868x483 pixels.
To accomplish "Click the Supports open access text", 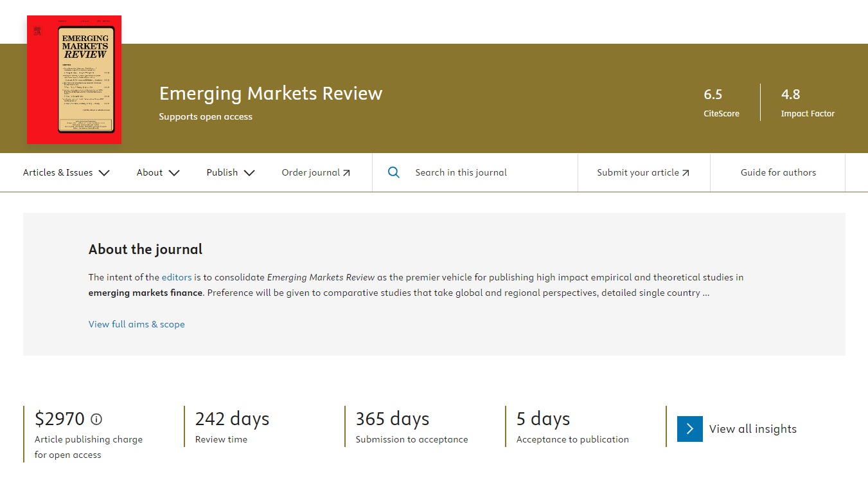I will (206, 116).
